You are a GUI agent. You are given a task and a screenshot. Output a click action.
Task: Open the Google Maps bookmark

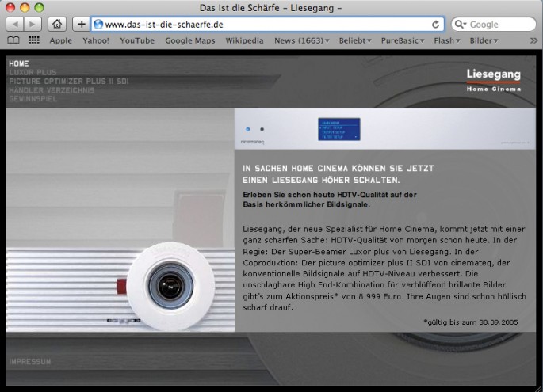pyautogui.click(x=189, y=40)
